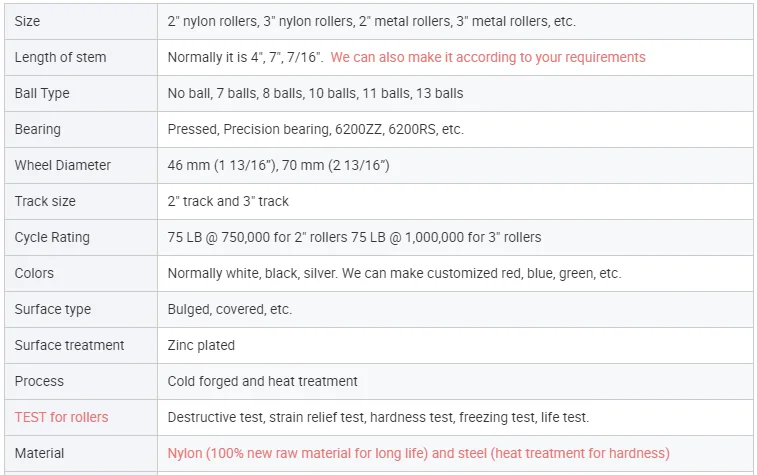The image size is (757, 475).
Task: Click the "Length of stem" label cell
Action: point(60,57)
